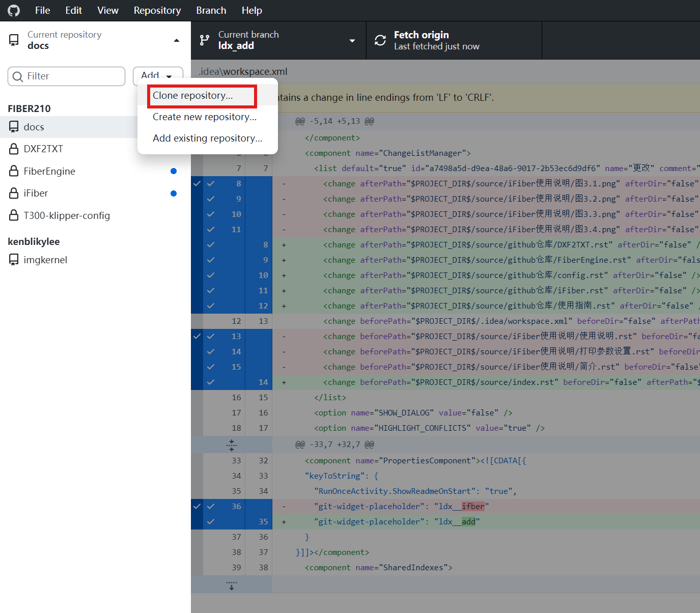Click the blue dot indicator beside FiberEngine

(x=174, y=171)
